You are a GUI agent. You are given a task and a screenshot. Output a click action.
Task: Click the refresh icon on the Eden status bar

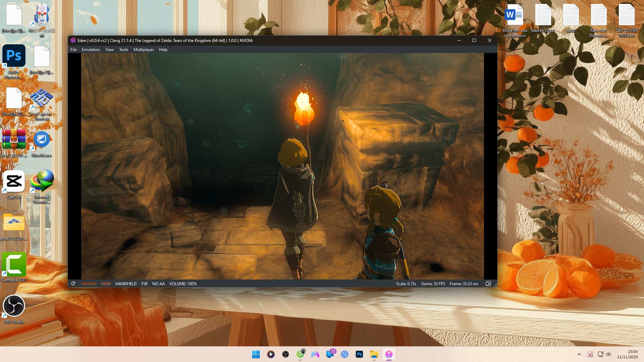click(x=73, y=283)
